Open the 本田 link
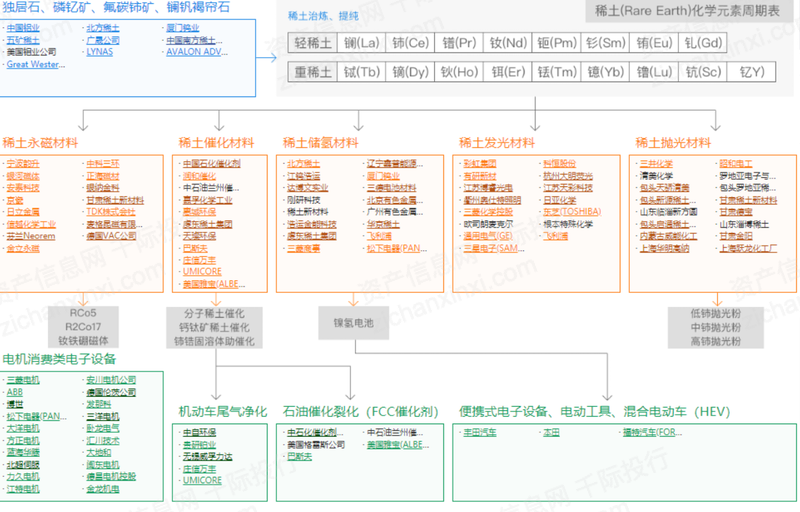The image size is (800, 512). [551, 432]
